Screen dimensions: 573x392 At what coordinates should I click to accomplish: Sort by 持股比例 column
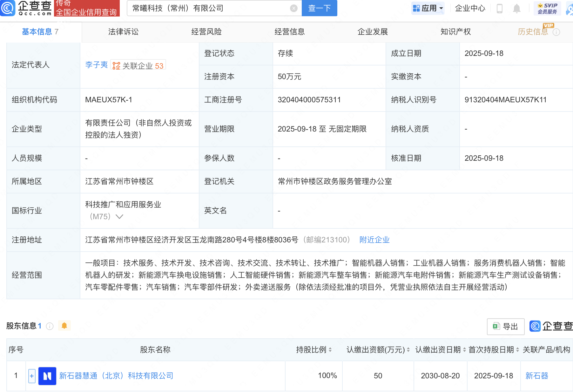(330, 350)
